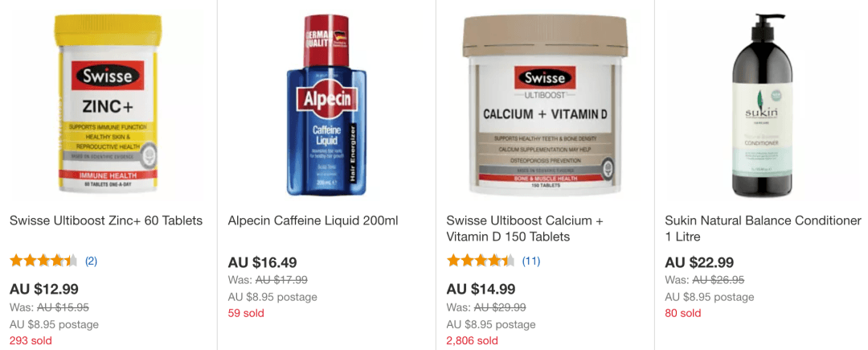View the (2) reviews for Zinc+
868x350 pixels.
tap(91, 261)
